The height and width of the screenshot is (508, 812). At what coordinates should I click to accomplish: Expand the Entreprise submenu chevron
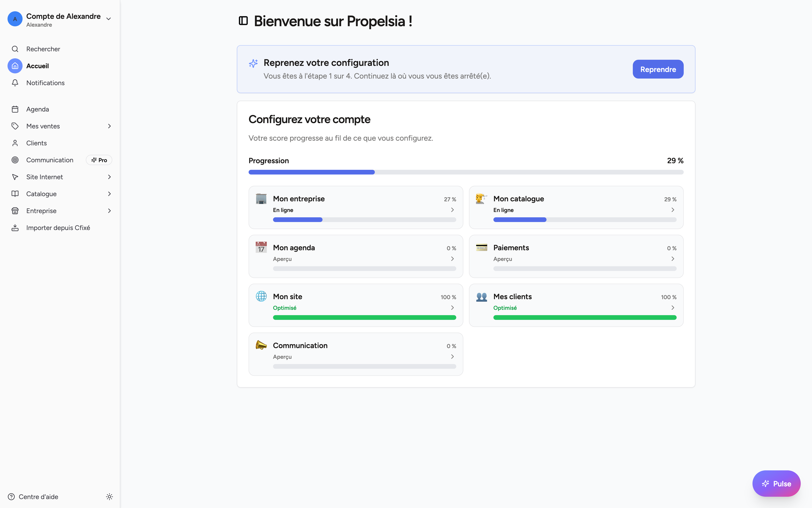[109, 211]
